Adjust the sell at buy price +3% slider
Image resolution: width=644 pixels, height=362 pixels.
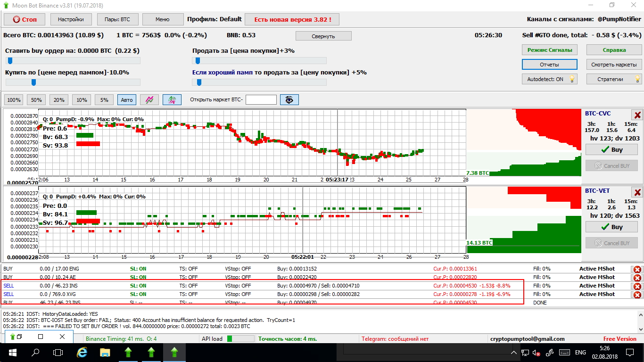coord(259,60)
